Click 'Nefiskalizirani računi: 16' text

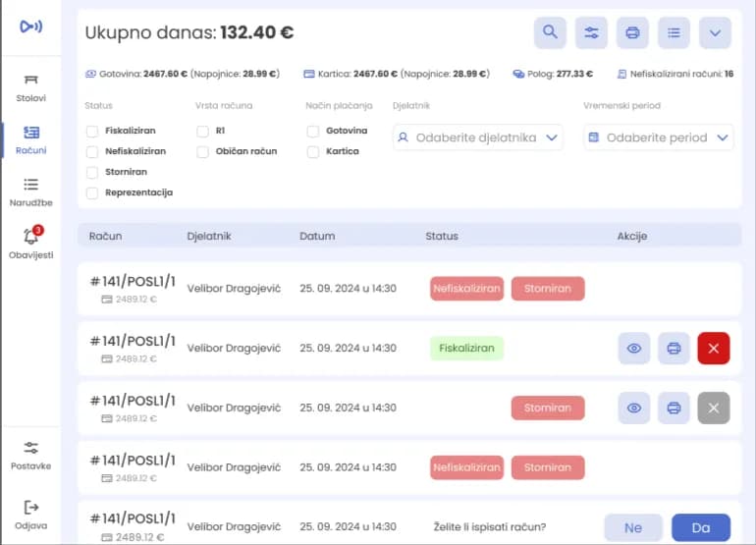click(x=681, y=74)
